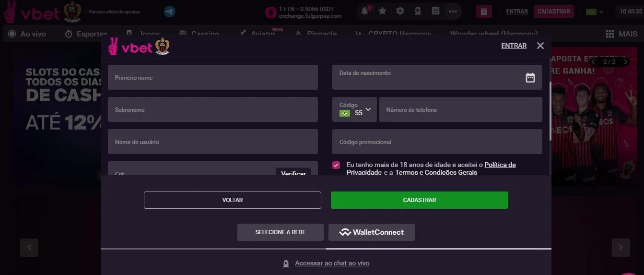Click the gift box promotions icon
The image size is (644, 275).
click(x=484, y=12)
